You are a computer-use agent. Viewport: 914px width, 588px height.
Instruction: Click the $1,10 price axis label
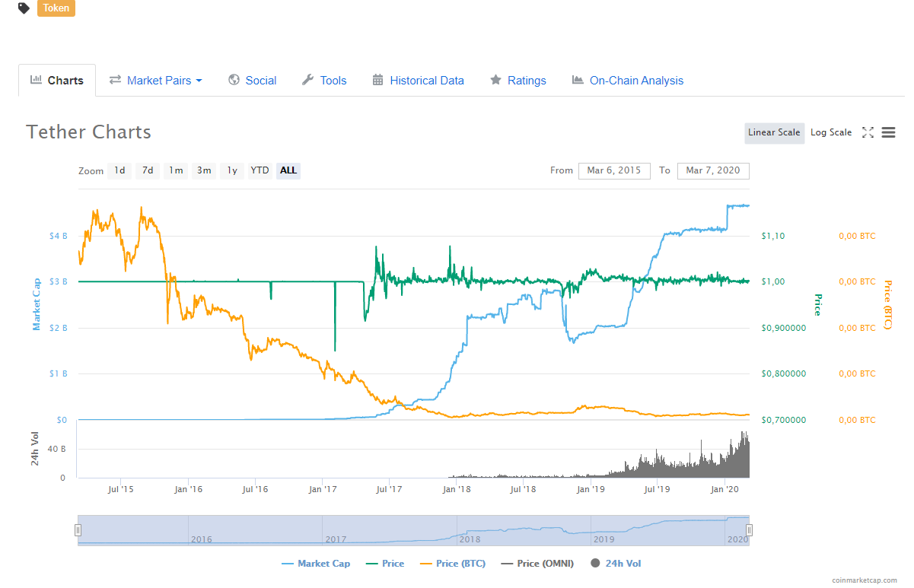773,236
